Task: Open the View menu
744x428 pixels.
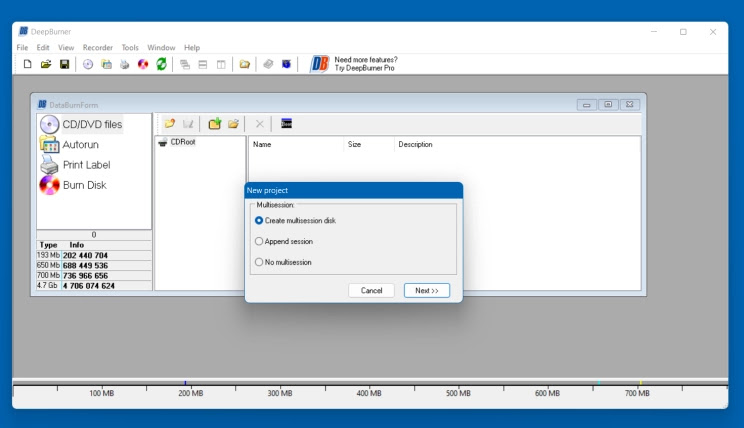Action: (66, 47)
